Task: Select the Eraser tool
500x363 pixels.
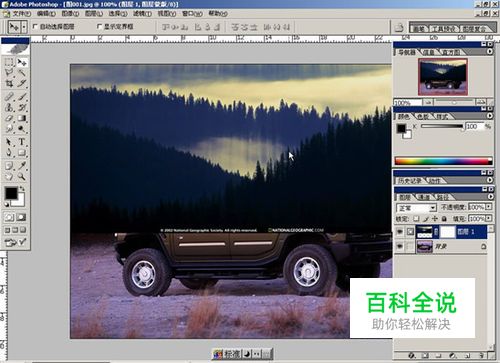Action: tap(9, 118)
